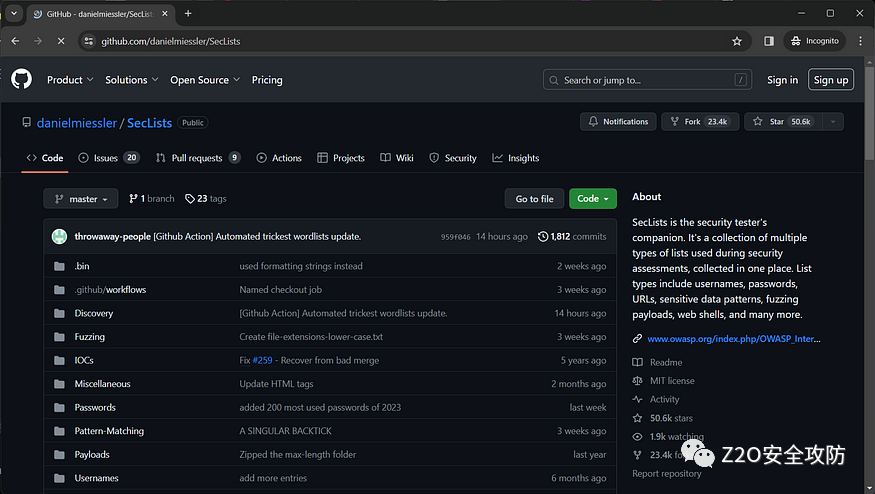Click the link icon beside owasp URL
The height and width of the screenshot is (494, 875).
pyautogui.click(x=637, y=339)
